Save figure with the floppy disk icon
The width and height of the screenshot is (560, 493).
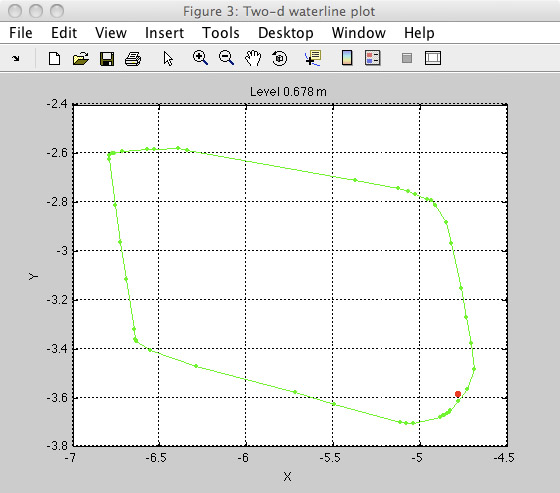coord(107,59)
